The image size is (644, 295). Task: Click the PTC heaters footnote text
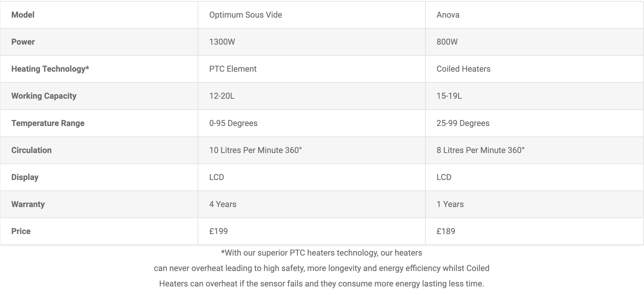(321, 268)
